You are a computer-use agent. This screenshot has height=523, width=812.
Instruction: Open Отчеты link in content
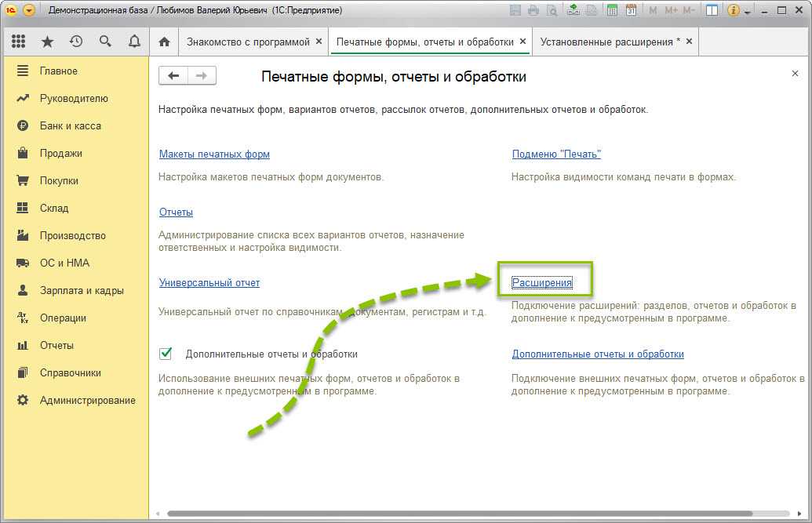176,212
